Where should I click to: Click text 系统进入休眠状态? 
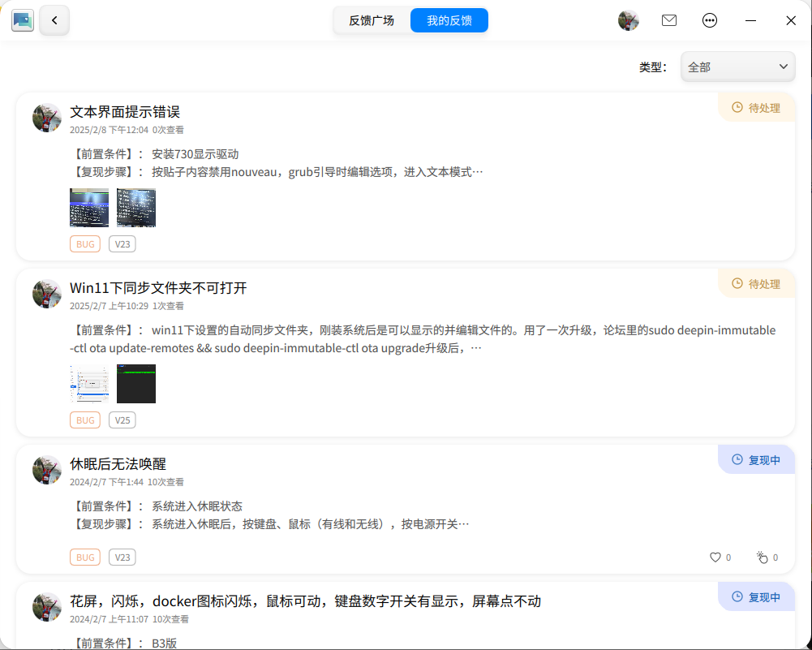click(x=197, y=506)
